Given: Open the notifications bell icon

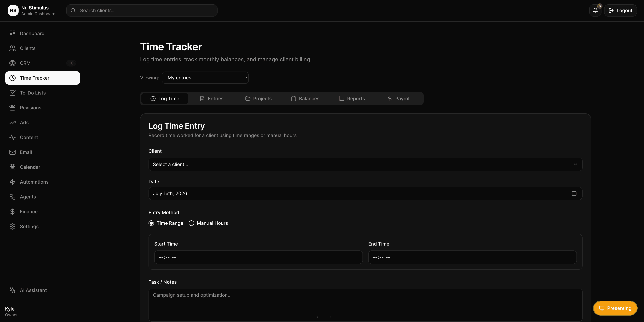Looking at the screenshot, I should point(595,10).
